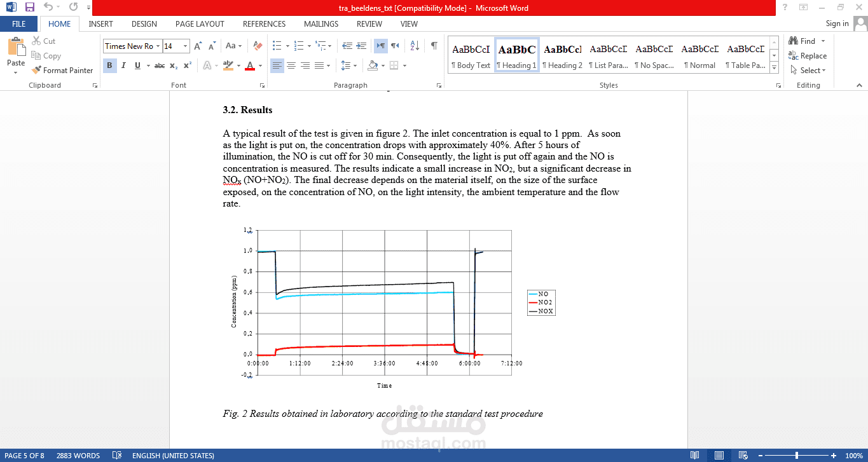The width and height of the screenshot is (868, 462).
Task: Redo with the repeat arrow icon
Action: [x=73, y=8]
